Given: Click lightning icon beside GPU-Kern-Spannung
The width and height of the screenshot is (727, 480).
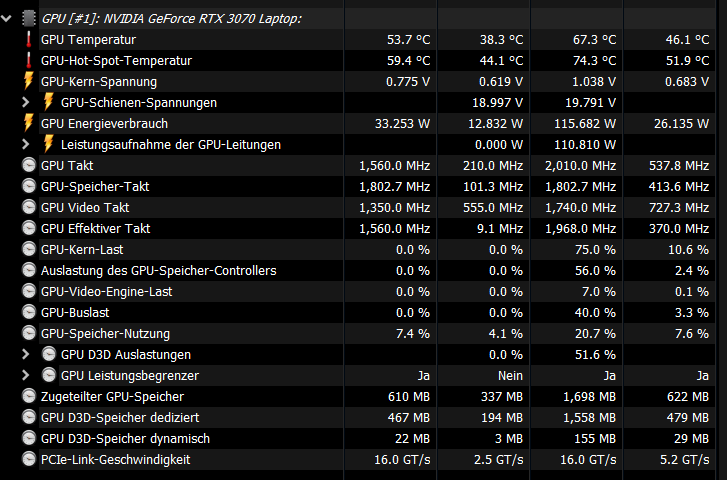Looking at the screenshot, I should pos(29,81).
